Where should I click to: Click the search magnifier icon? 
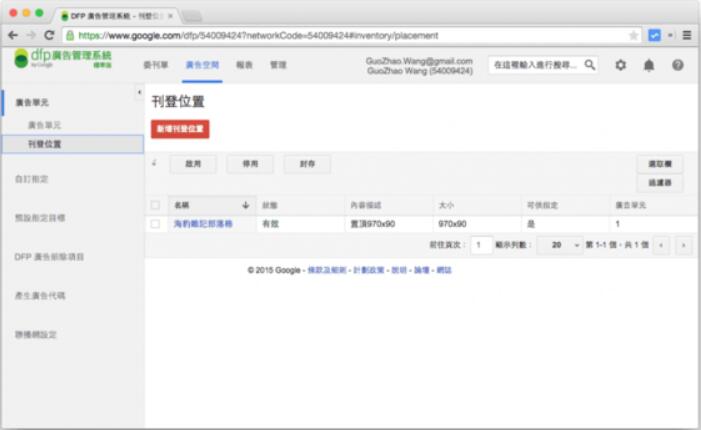pos(590,65)
